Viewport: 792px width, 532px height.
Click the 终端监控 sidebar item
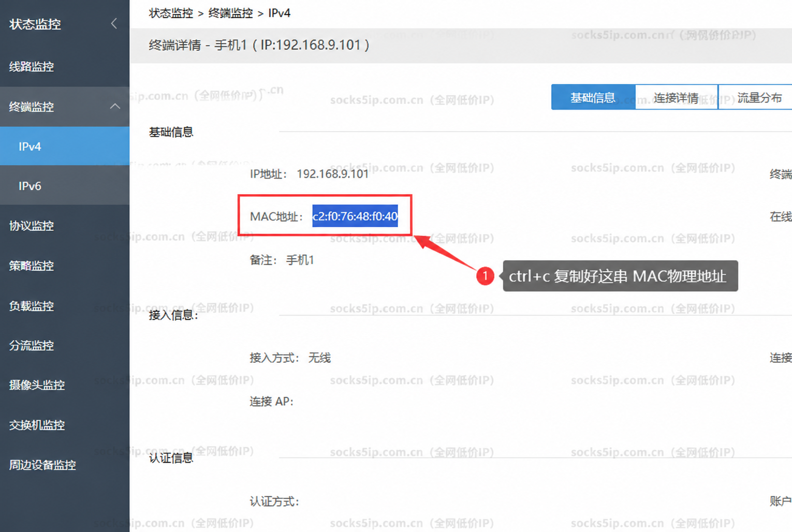[65, 107]
